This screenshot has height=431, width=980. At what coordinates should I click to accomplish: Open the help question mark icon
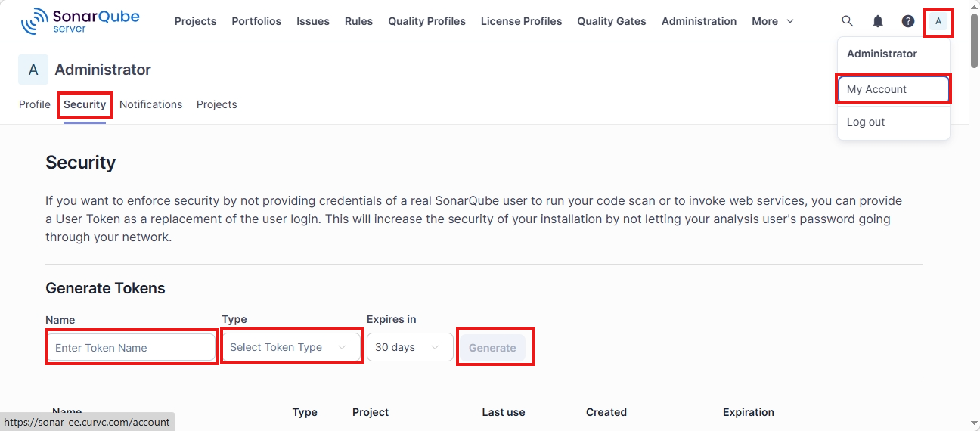(908, 21)
